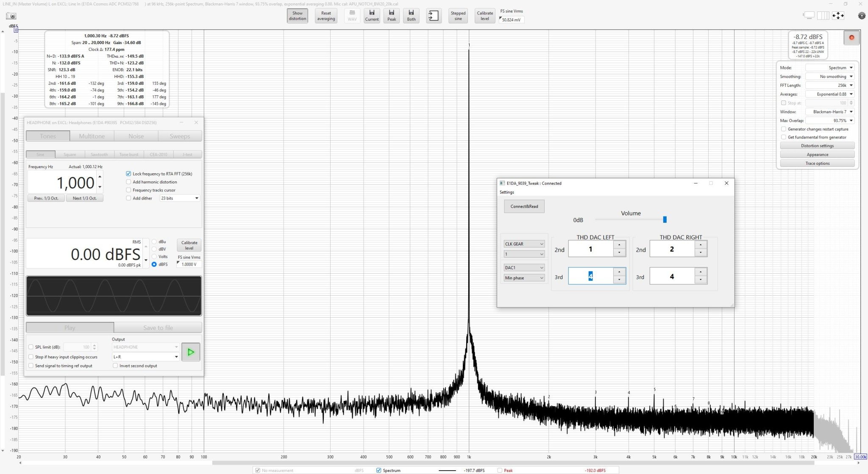This screenshot has width=868, height=474.
Task: Start generator with green play arrow
Action: tap(191, 352)
